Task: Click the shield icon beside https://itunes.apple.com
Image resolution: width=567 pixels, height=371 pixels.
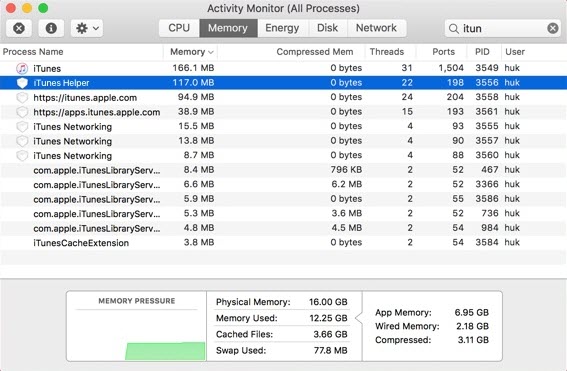Action: [22, 98]
